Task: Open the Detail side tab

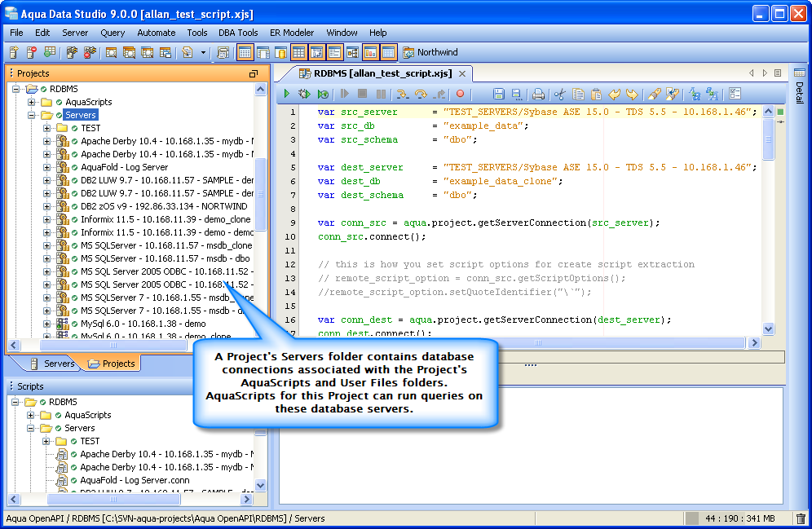Action: [x=799, y=87]
